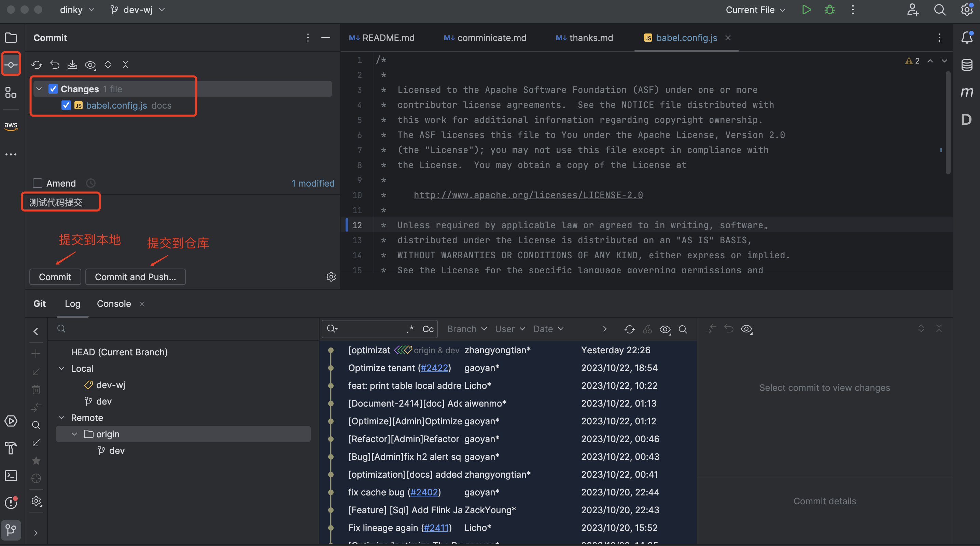The width and height of the screenshot is (980, 546).
Task: Open the Terminal tool window icon
Action: 11,475
